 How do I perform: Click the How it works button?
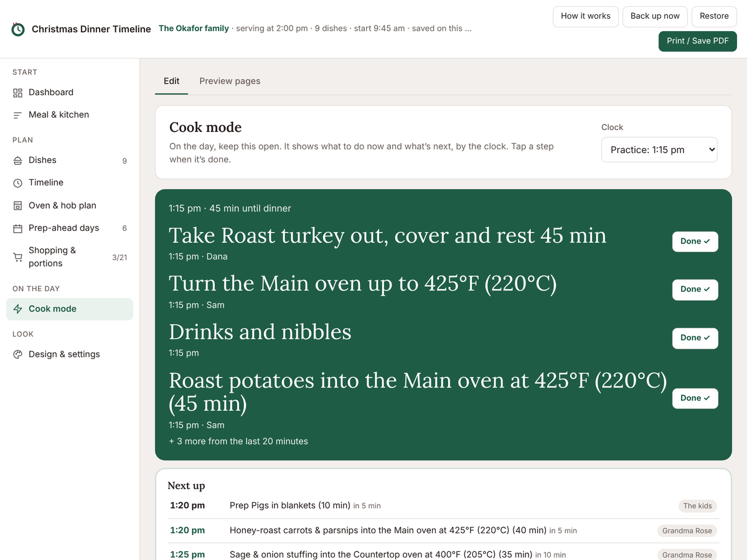(x=586, y=16)
